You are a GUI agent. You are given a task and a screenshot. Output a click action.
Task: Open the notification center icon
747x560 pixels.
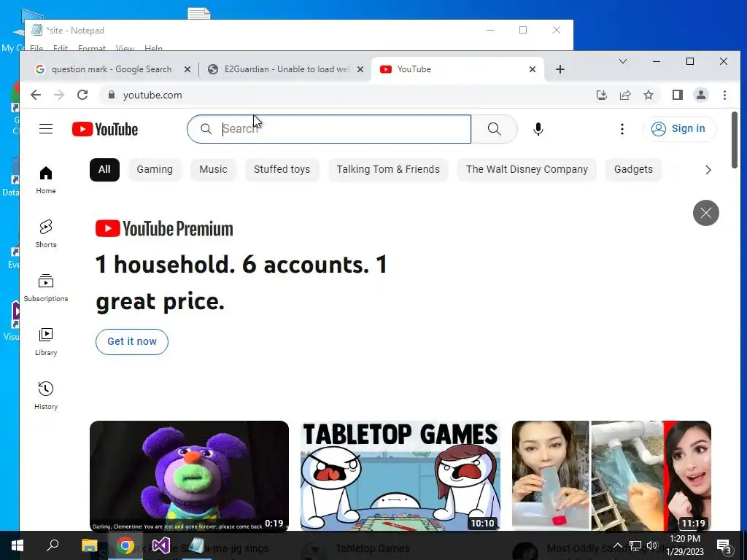[724, 545]
